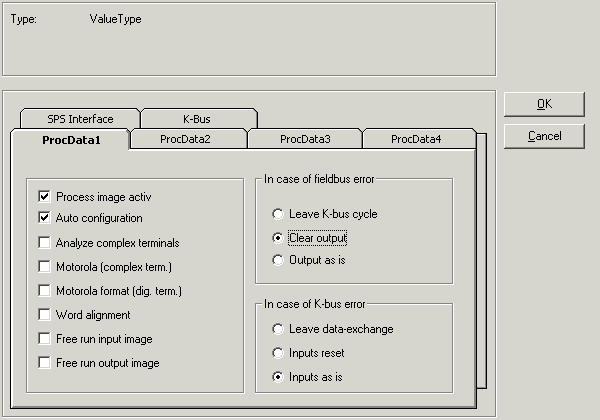Confirm with the OK button
This screenshot has height=420, width=600.
pos(544,104)
